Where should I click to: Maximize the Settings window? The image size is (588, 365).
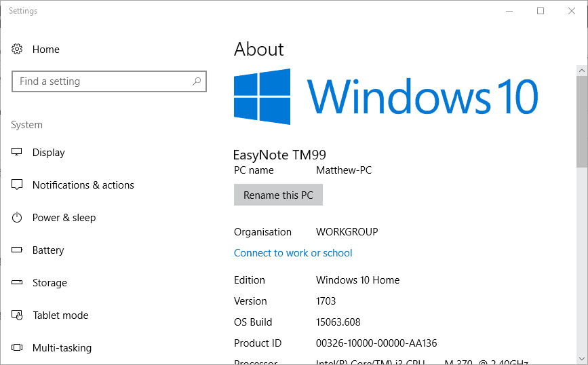[541, 11]
